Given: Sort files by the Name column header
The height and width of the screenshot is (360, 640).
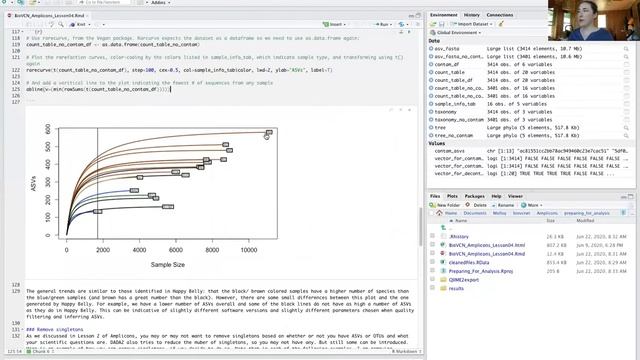Looking at the screenshot, I should [x=461, y=221].
